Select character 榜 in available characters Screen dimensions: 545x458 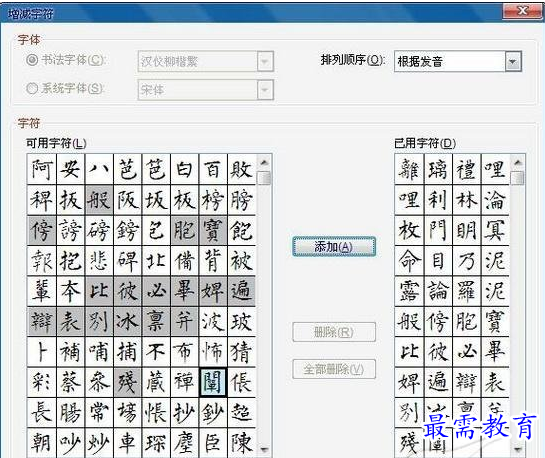(x=213, y=200)
